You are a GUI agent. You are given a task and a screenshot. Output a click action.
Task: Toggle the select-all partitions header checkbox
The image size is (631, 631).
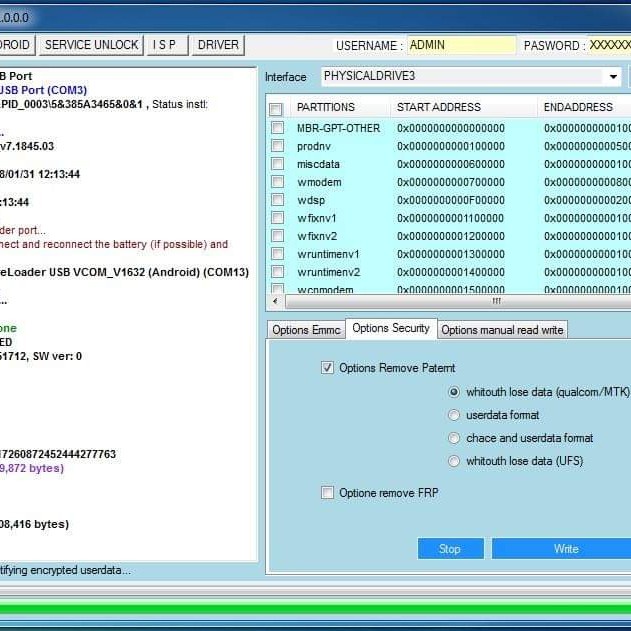[x=276, y=108]
